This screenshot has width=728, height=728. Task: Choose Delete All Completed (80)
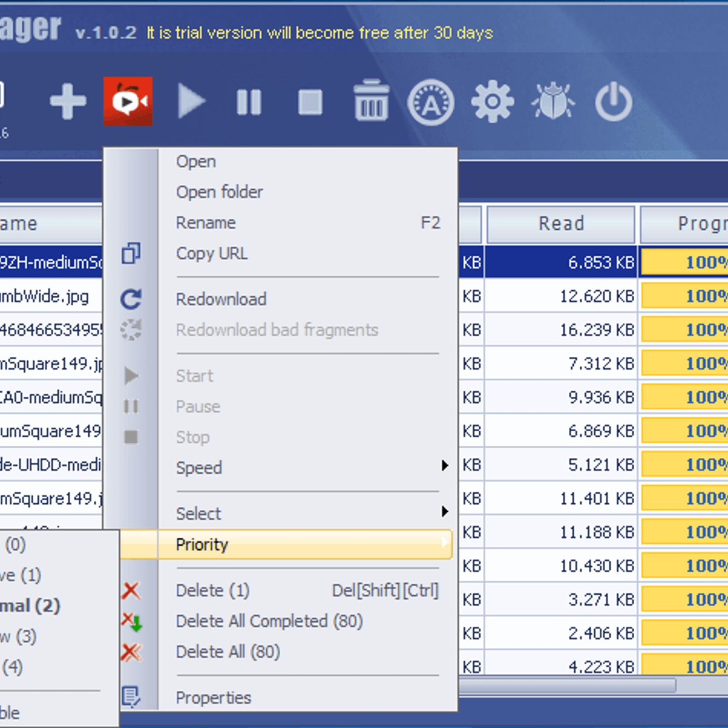(x=269, y=621)
